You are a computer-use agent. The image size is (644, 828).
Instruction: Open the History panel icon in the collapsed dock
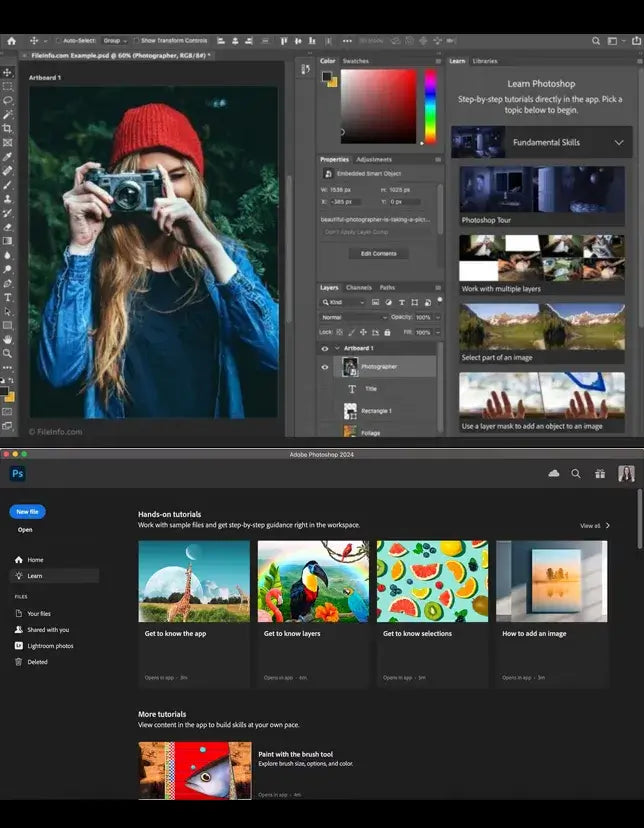305,69
